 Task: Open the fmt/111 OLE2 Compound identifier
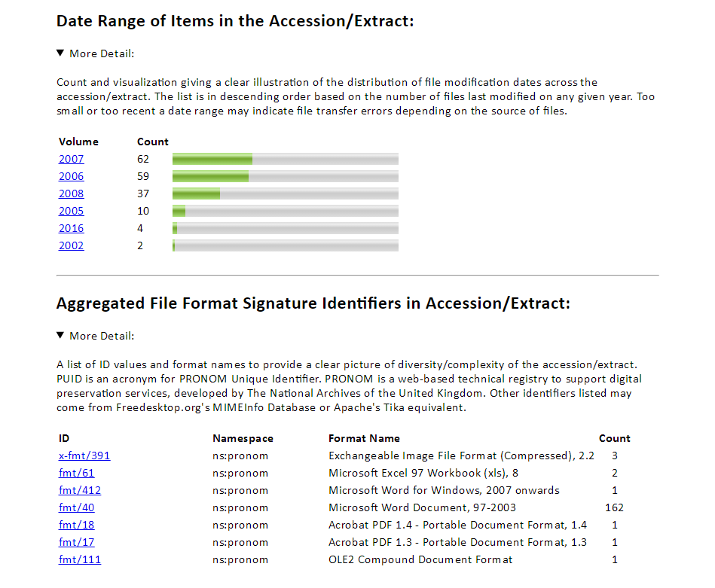click(x=79, y=559)
